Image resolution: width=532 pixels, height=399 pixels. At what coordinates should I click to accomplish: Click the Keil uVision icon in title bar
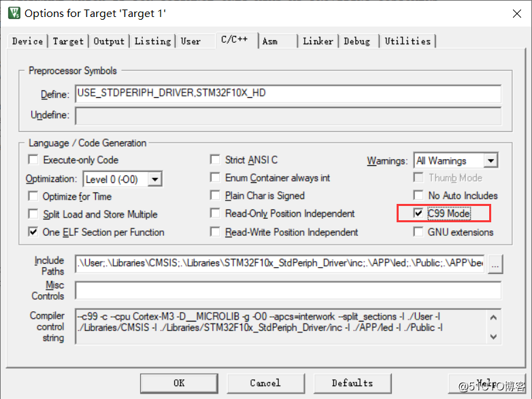pyautogui.click(x=14, y=13)
